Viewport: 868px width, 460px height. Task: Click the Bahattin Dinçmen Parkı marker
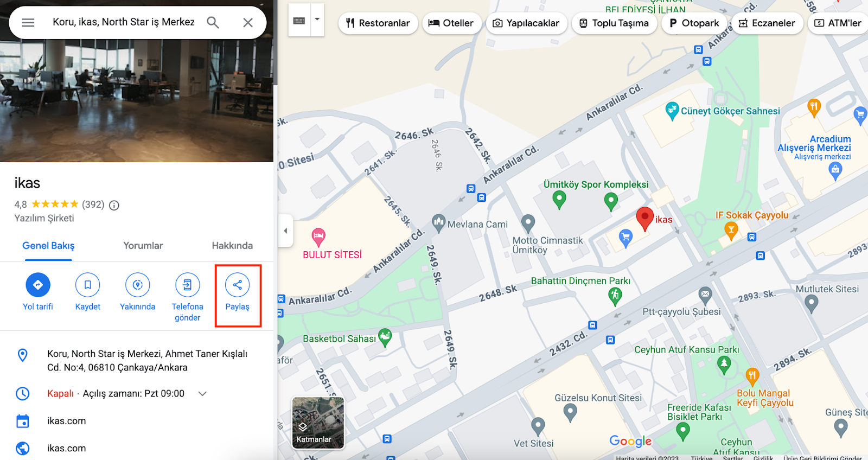coord(615,296)
